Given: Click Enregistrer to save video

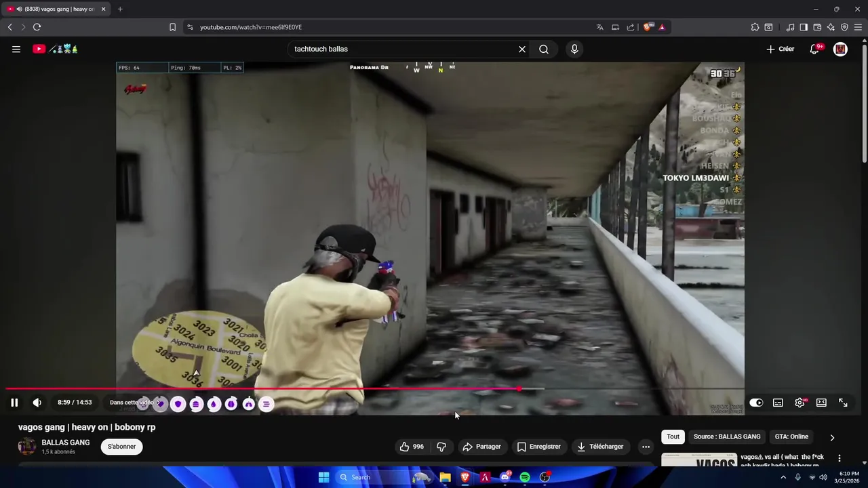Looking at the screenshot, I should [539, 447].
